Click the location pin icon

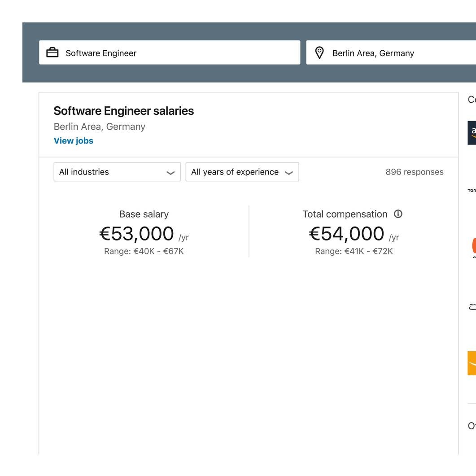point(319,52)
